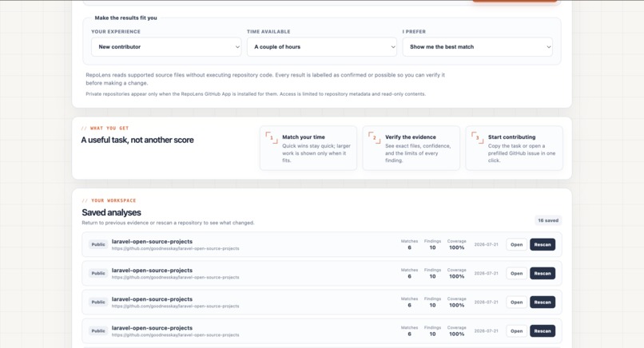Select the Verify the evidence card title
The height and width of the screenshot is (348, 644).
point(411,137)
